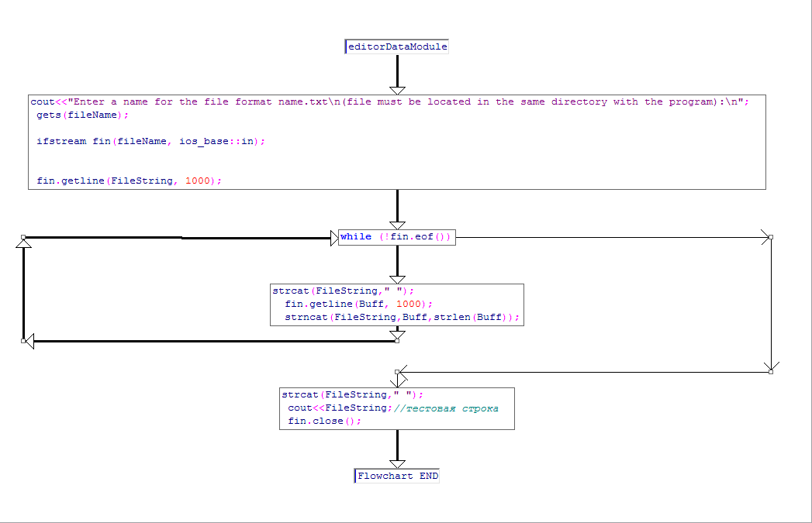Click strcat(FileString," ") in the loop body block
Image resolution: width=812 pixels, height=523 pixels.
(x=344, y=291)
